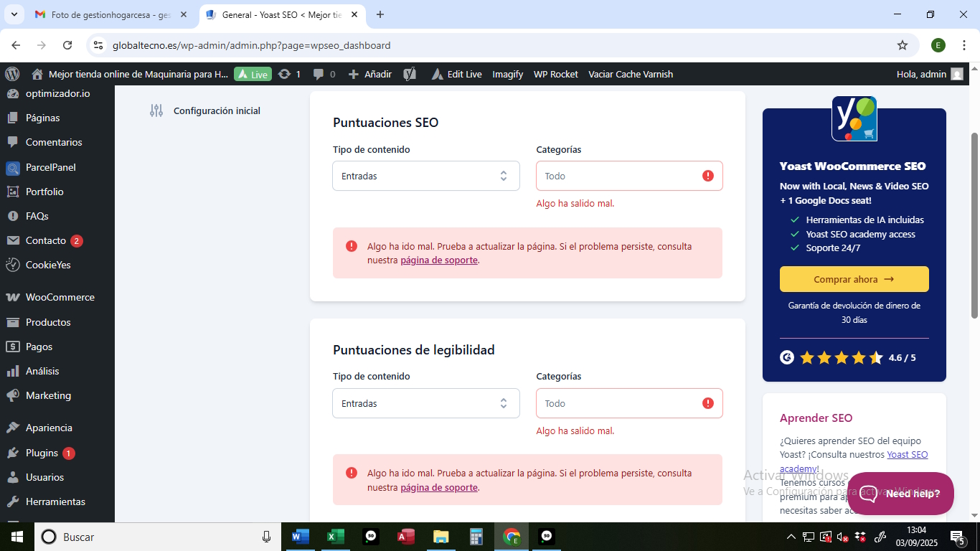Click the Buscar taskbar search box
This screenshot has height=551, width=980.
(x=158, y=537)
